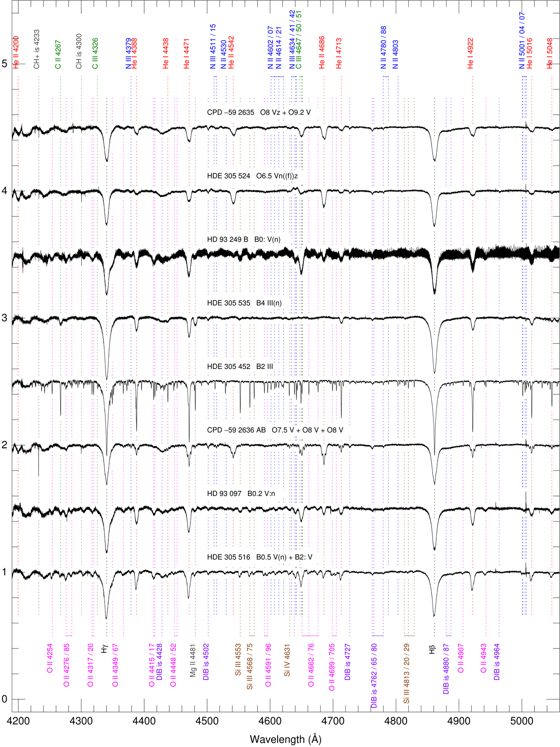Click the brown Si IV 4631 label
The width and height of the screenshot is (560, 747).
(x=287, y=660)
